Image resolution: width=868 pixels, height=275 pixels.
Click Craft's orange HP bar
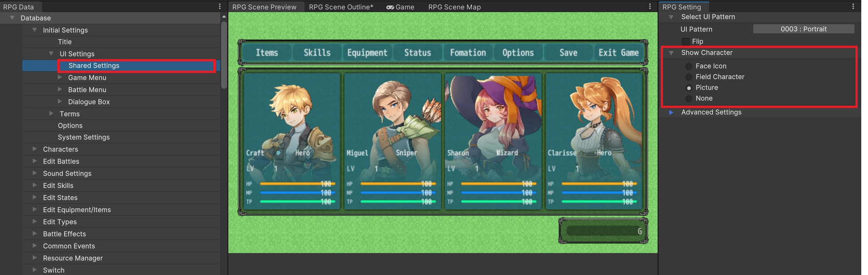coord(297,184)
